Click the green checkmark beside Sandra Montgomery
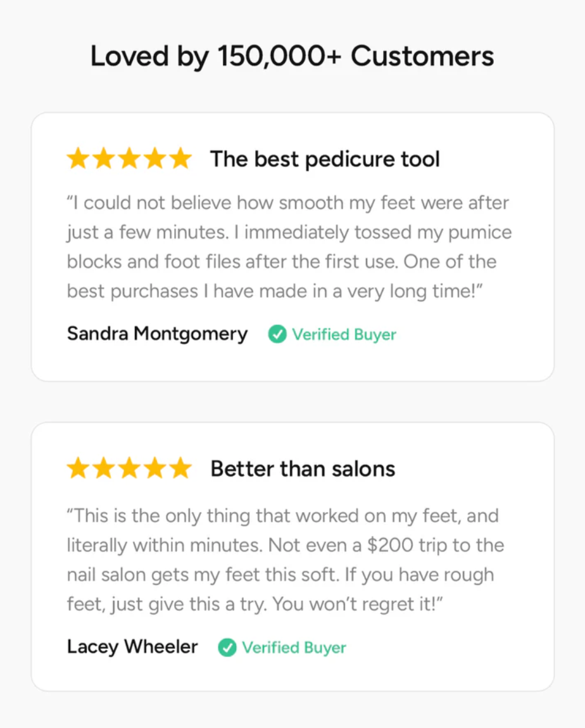Viewport: 585px width, 728px height. (277, 334)
